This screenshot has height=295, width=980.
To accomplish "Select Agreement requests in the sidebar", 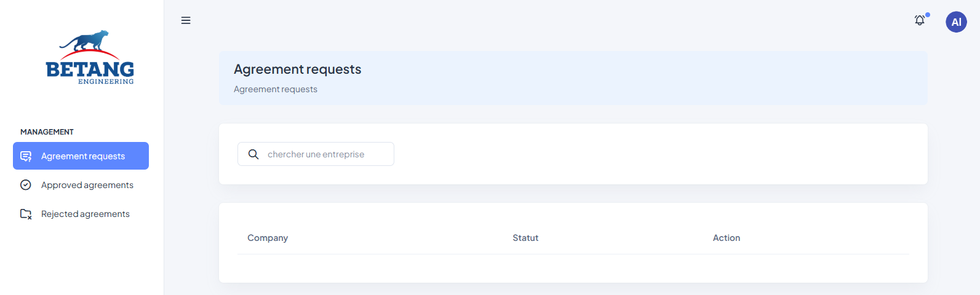I will (x=83, y=156).
